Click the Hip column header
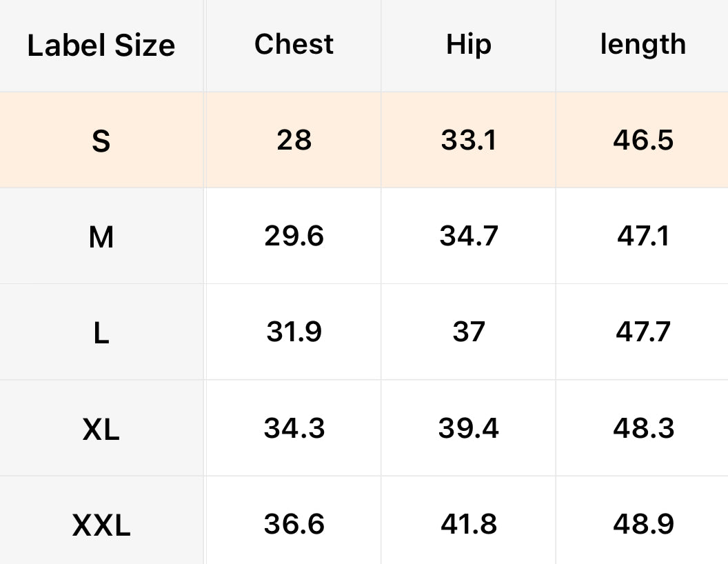The height and width of the screenshot is (564, 728). 469,44
